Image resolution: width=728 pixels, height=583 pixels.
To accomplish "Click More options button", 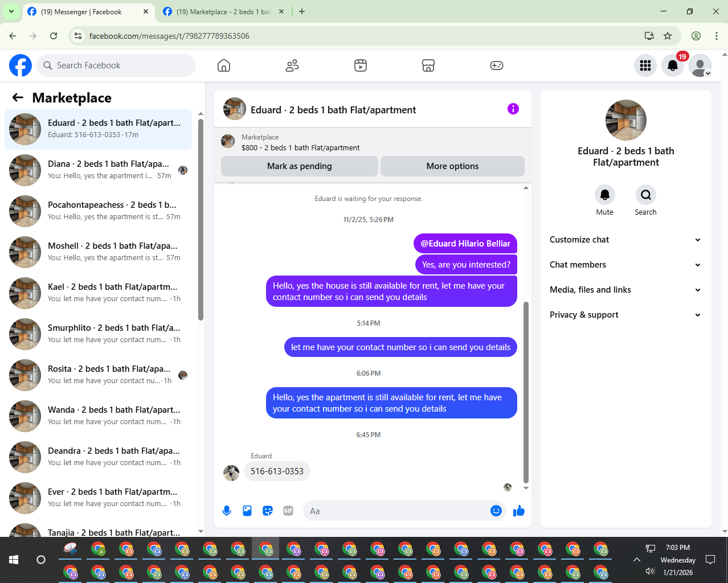I will click(452, 166).
